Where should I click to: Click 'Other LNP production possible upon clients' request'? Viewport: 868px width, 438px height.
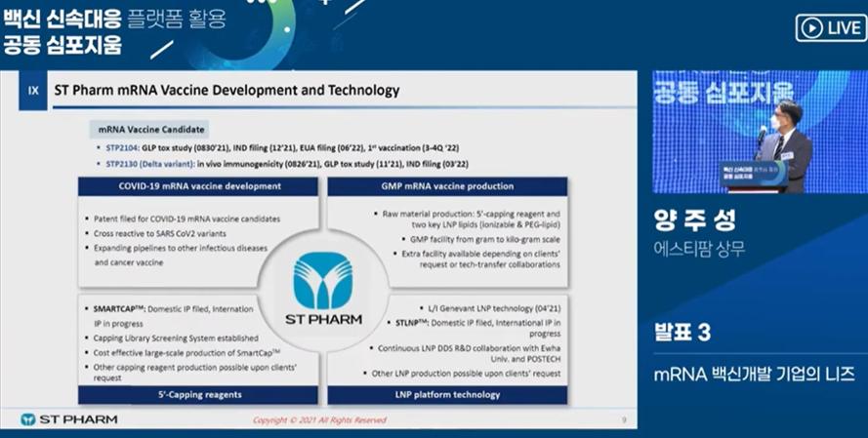point(466,374)
